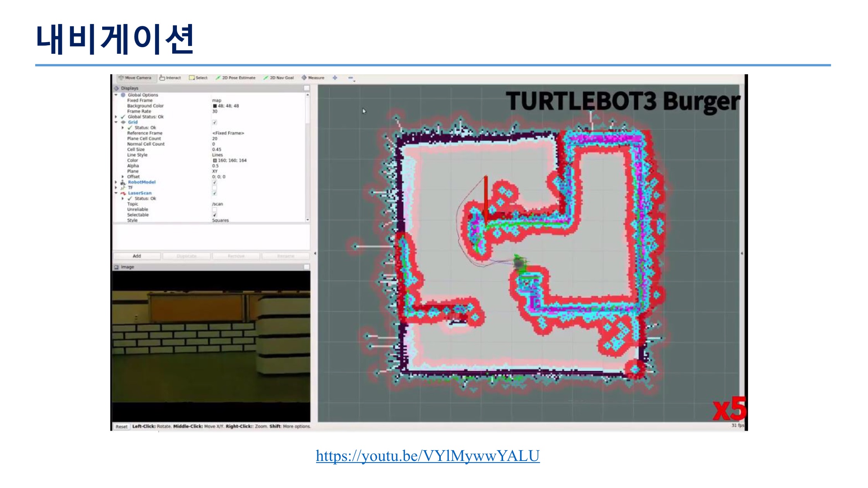
Task: Select Plane value 'XY'
Action: point(215,171)
